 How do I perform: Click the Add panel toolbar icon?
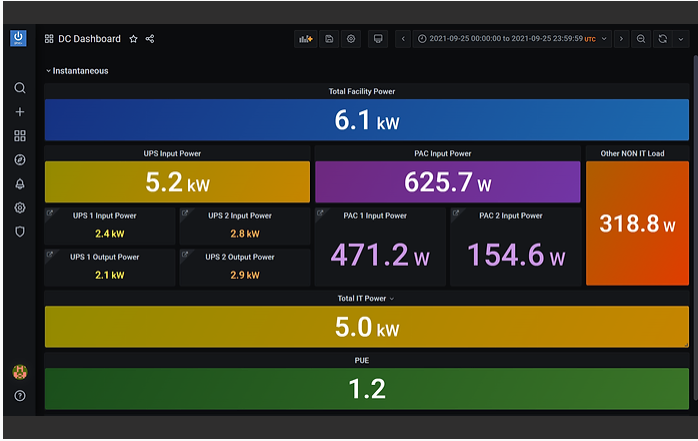pyautogui.click(x=306, y=39)
